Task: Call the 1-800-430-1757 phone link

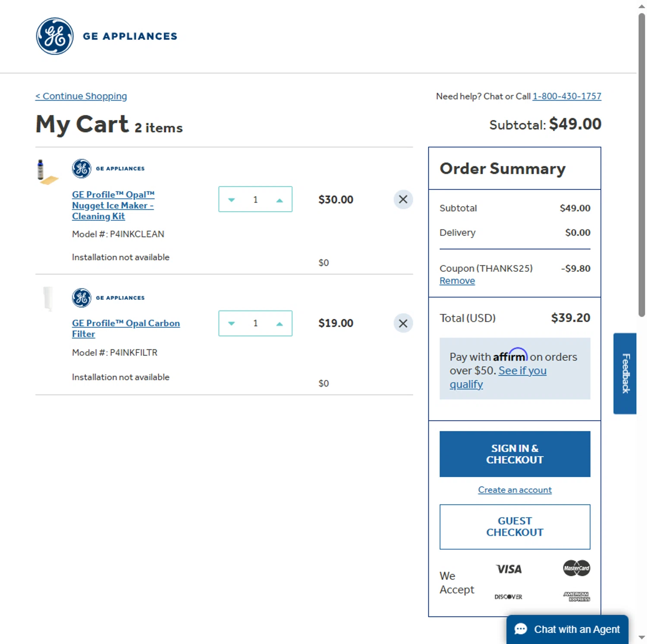Action: point(567,96)
